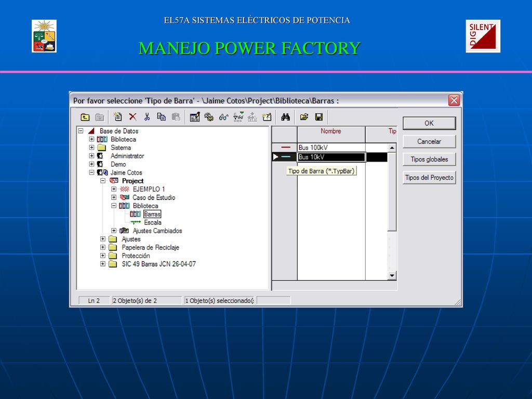
Task: Click the row marker beside Bus 100kV
Action: 284,148
